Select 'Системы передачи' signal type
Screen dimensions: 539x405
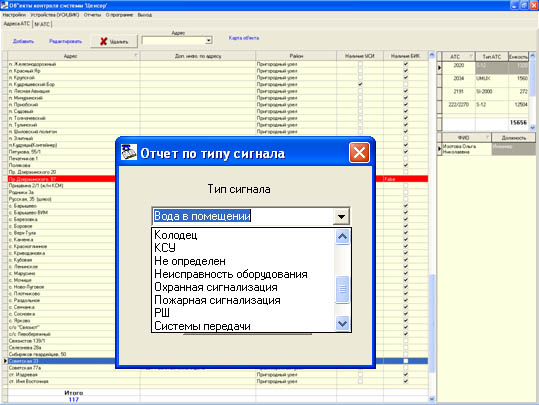pos(202,326)
